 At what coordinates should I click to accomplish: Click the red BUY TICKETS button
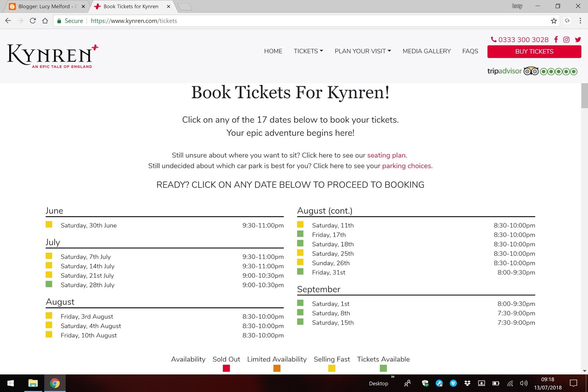click(x=534, y=51)
